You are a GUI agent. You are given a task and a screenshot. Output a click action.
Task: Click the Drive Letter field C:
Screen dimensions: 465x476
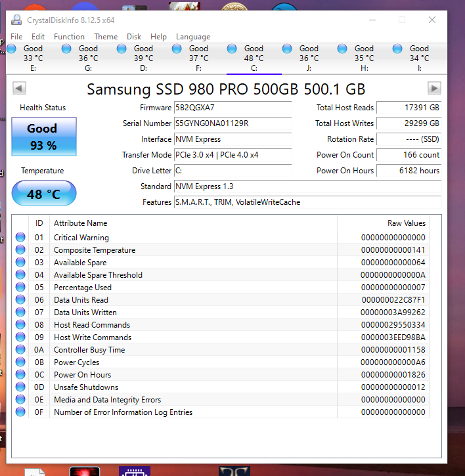[232, 171]
